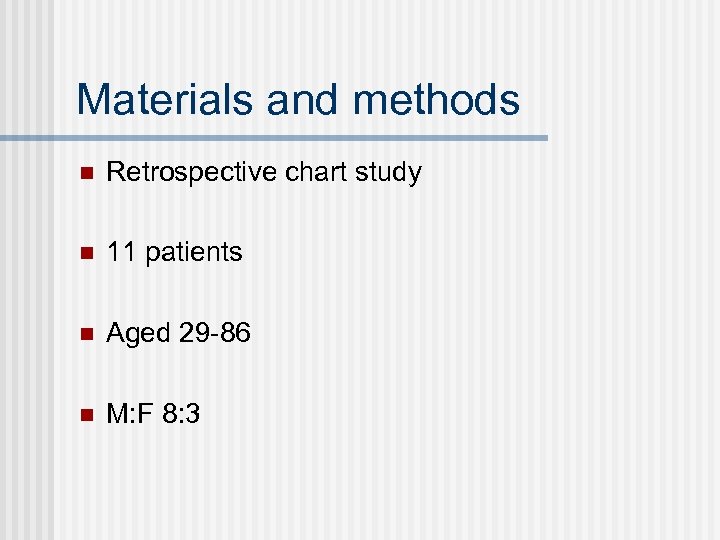720x540 pixels.
Task: Select the bullet square before Aged 29-86
Action: 85,334
